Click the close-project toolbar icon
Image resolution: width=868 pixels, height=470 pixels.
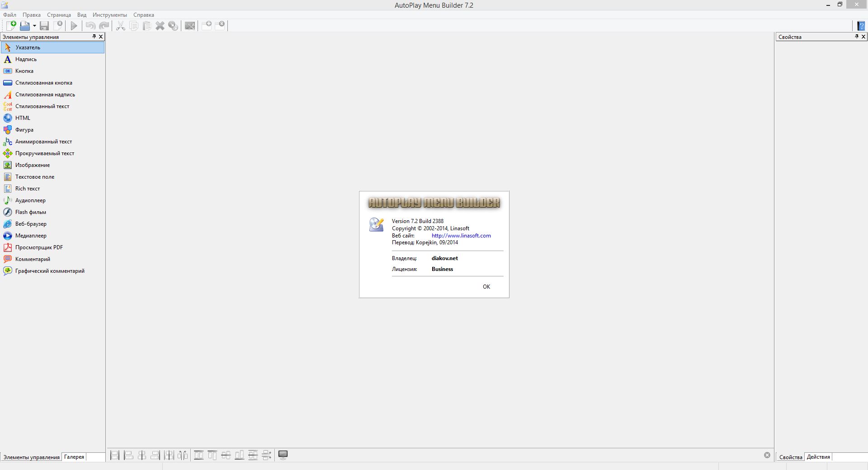tap(58, 26)
